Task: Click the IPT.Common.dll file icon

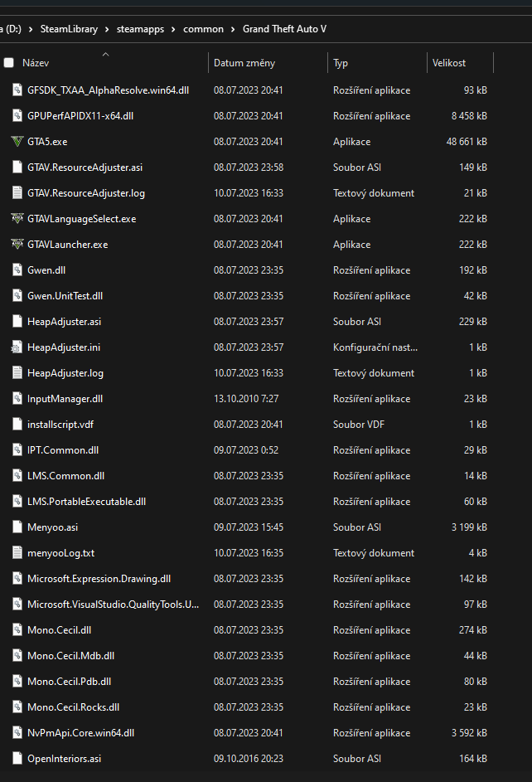Action: [x=17, y=449]
